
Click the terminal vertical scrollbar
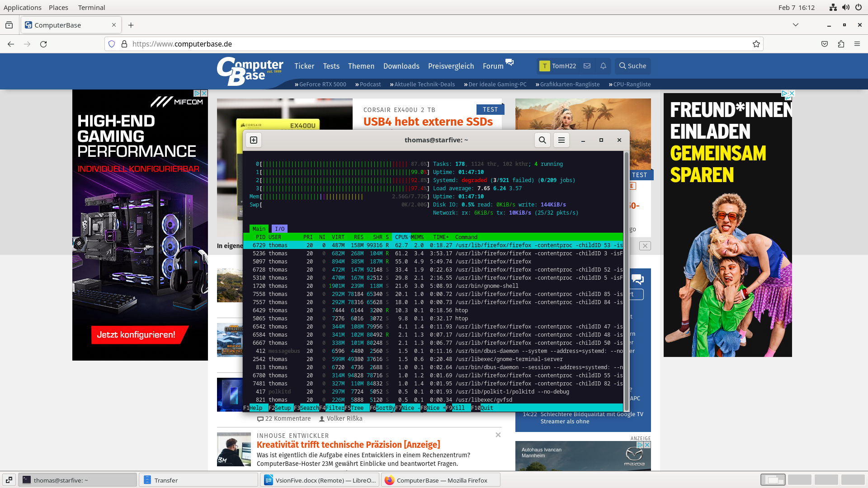click(626, 280)
